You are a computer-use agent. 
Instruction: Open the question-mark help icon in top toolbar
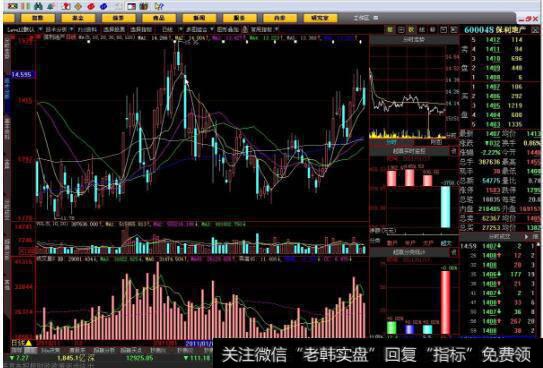[x=67, y=6]
